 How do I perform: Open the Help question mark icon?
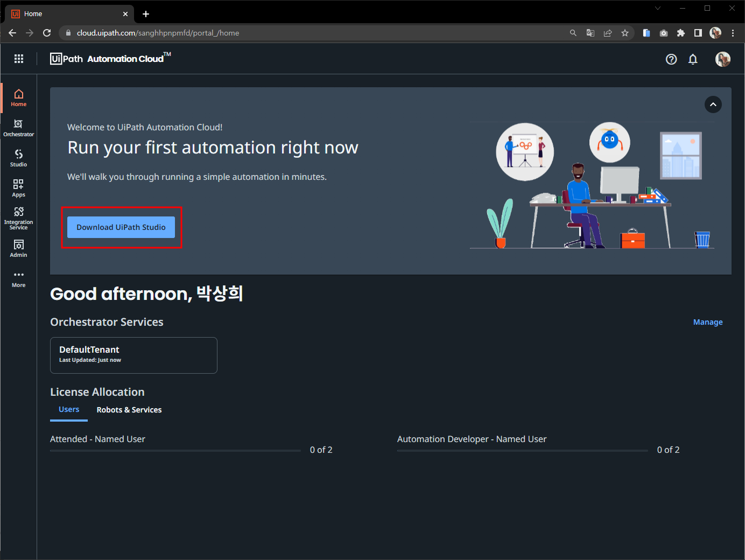coord(671,59)
